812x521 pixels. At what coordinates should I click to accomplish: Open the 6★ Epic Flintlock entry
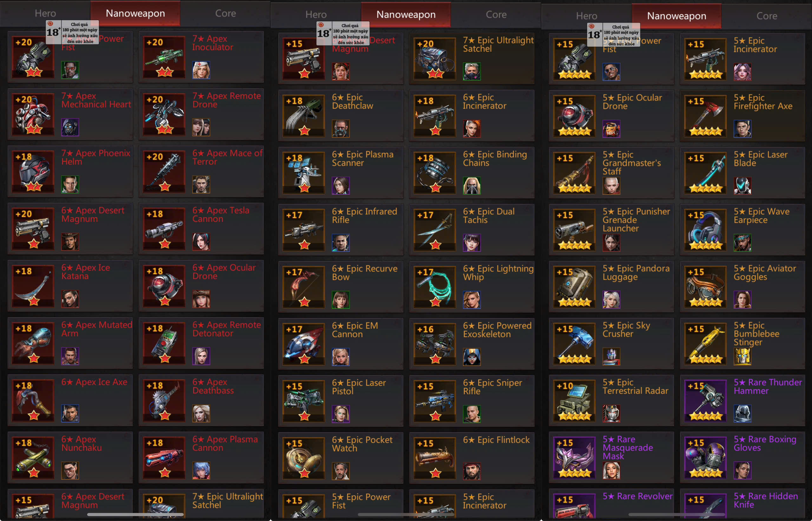[x=472, y=458]
